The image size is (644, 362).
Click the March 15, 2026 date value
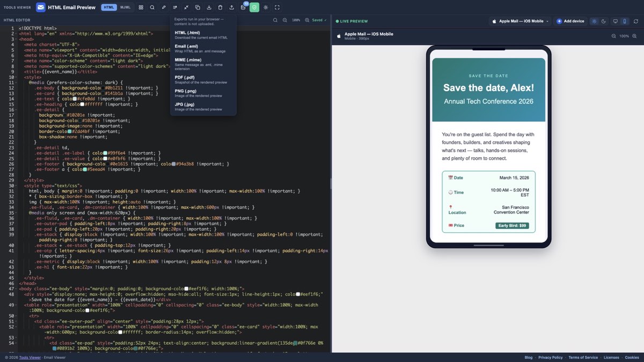coord(514,178)
